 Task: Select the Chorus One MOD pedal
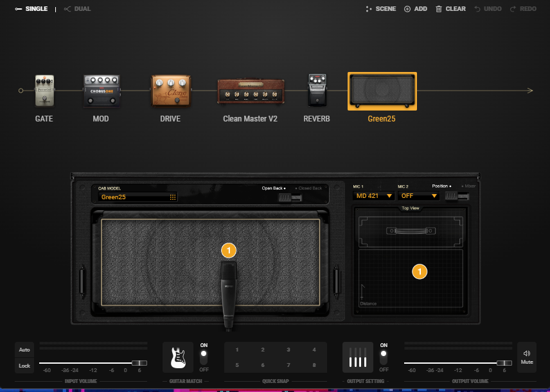point(102,91)
